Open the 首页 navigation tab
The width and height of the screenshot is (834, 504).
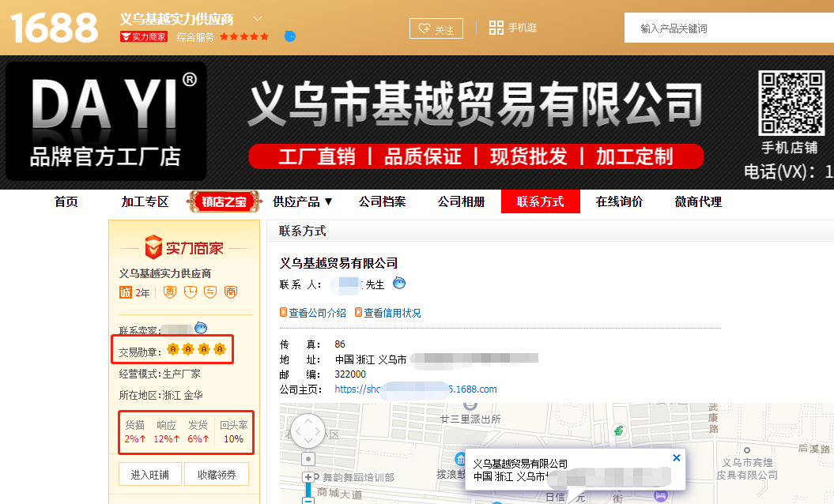pos(66,201)
